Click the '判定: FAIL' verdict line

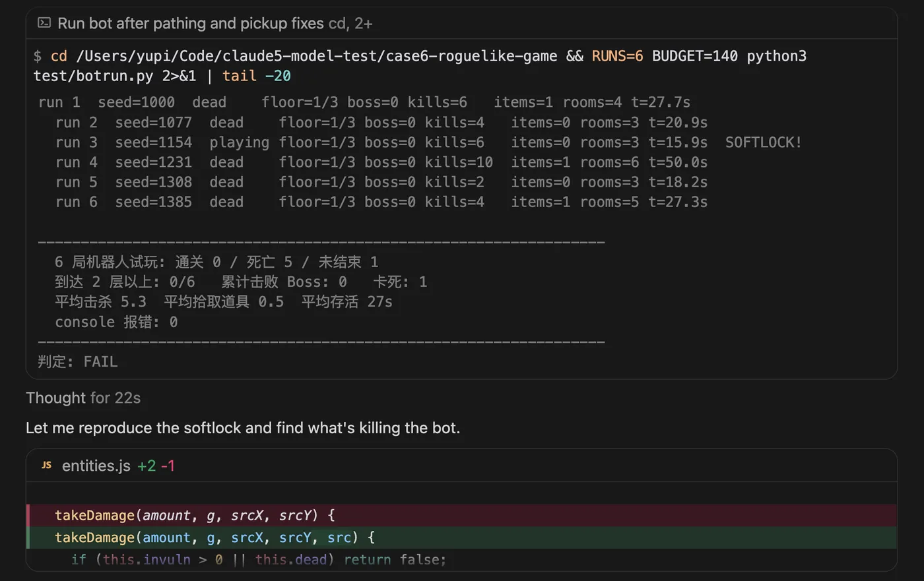pyautogui.click(x=78, y=361)
